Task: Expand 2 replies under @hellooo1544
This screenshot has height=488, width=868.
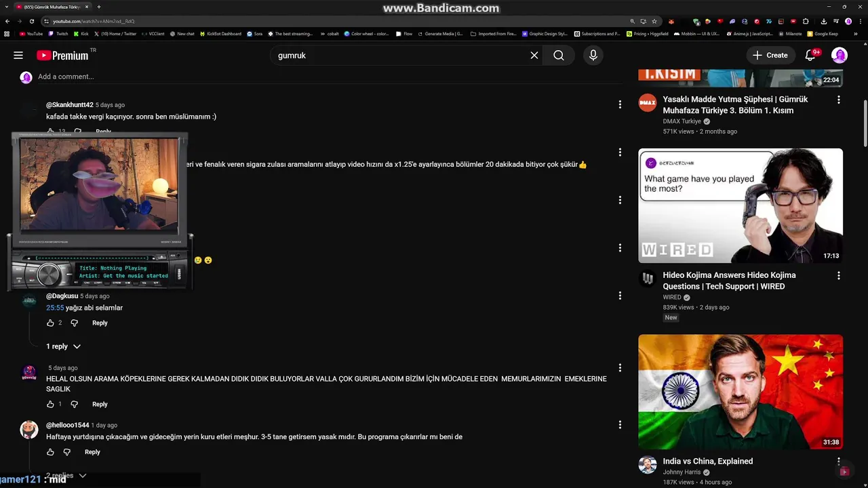Action: point(66,476)
